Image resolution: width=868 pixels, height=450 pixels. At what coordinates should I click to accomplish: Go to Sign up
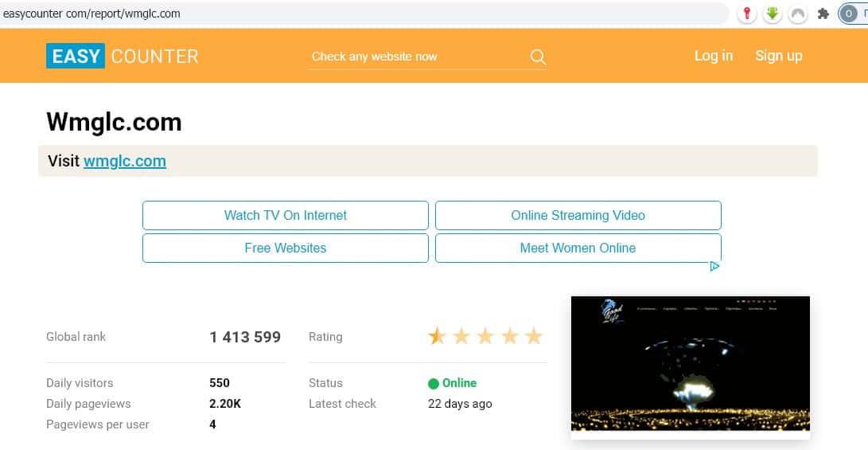(x=778, y=56)
